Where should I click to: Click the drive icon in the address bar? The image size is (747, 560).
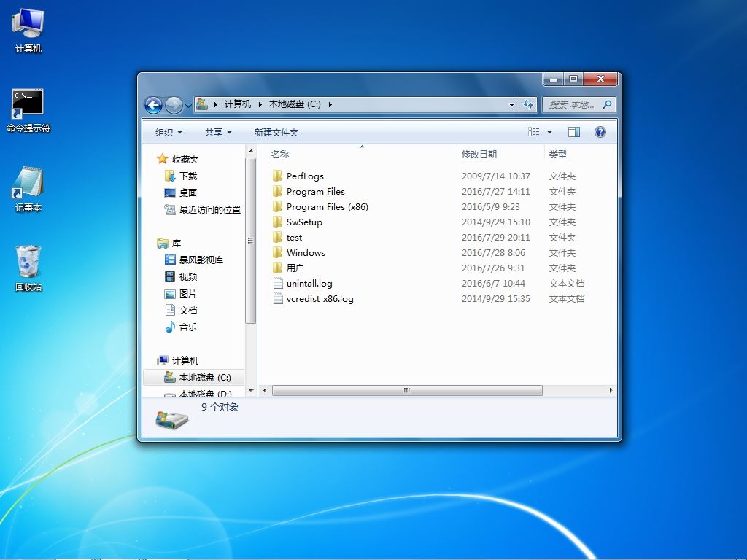(x=202, y=104)
